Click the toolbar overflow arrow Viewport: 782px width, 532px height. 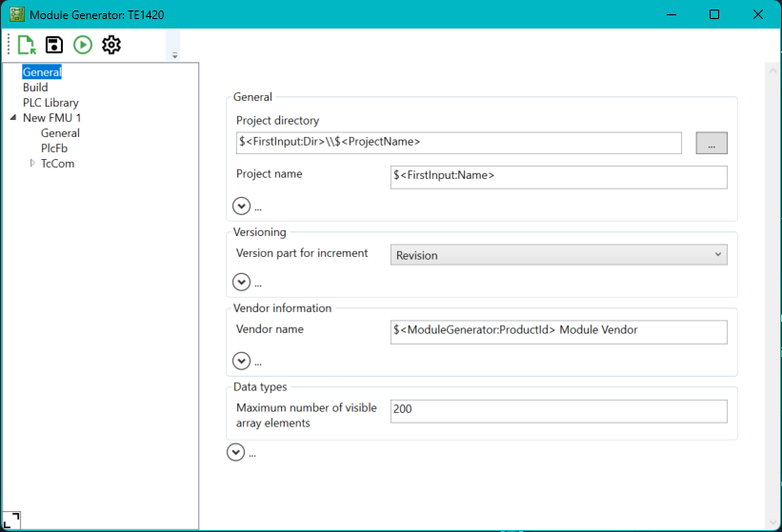click(174, 55)
